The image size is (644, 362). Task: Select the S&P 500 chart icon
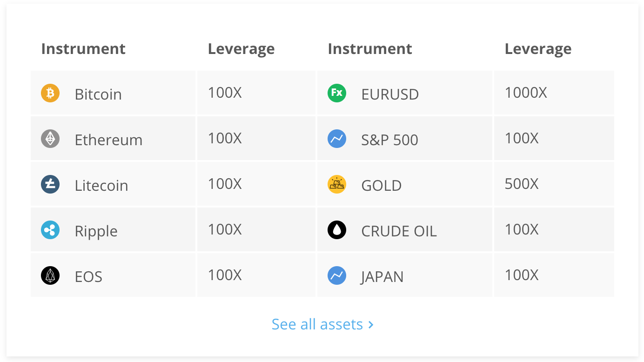pyautogui.click(x=337, y=139)
